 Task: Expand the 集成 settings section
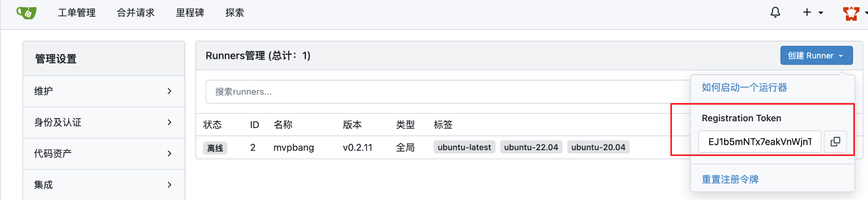pyautogui.click(x=104, y=185)
